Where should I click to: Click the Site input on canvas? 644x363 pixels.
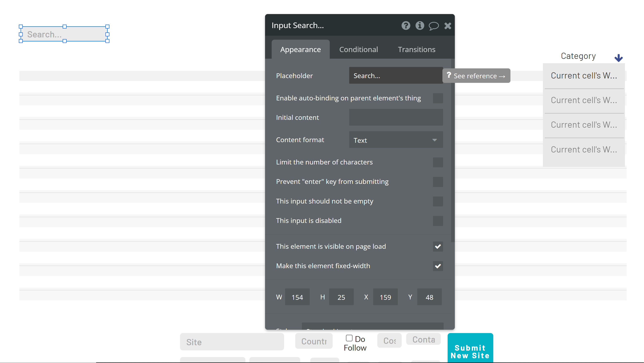[232, 342]
